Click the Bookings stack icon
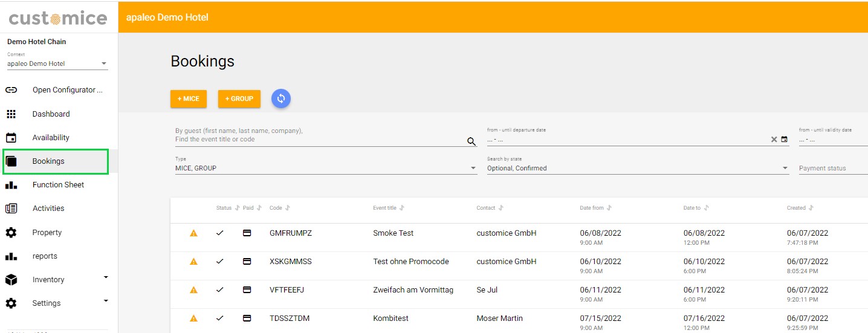The height and width of the screenshot is (333, 868). point(11,161)
